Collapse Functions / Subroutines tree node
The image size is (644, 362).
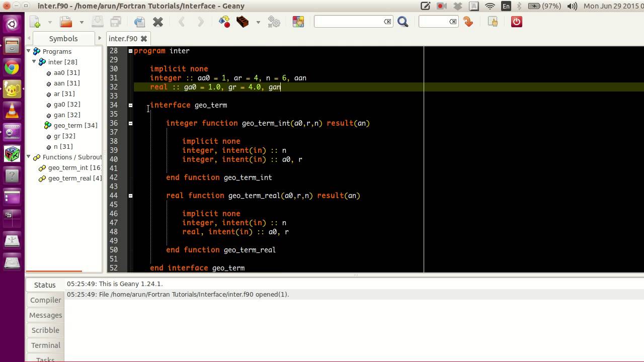pos(29,157)
